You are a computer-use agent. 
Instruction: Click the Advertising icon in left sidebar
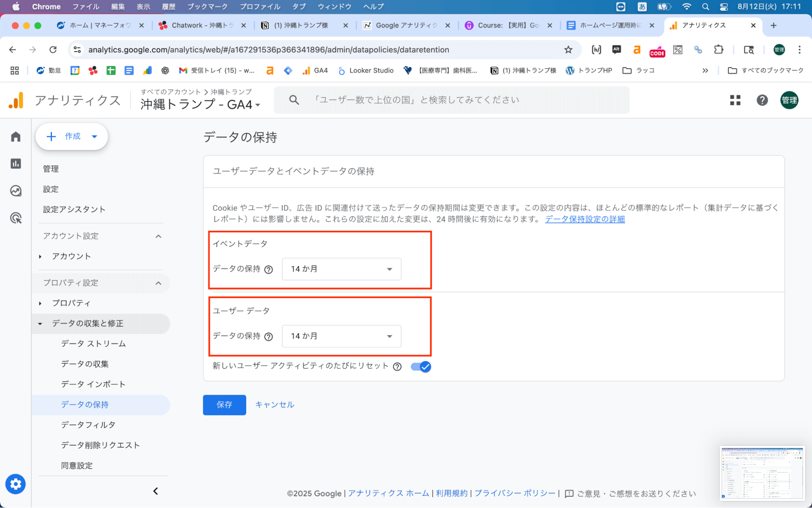(x=15, y=218)
